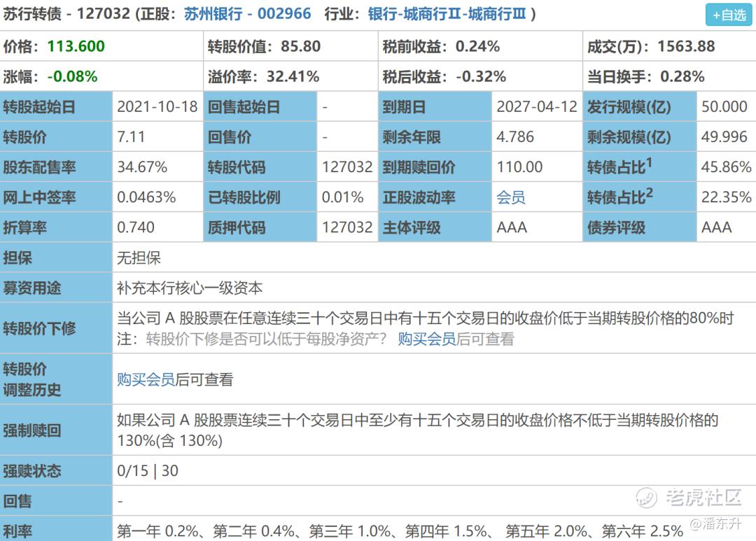Click the 债券评级 value AAA
The image size is (756, 541).
(717, 227)
